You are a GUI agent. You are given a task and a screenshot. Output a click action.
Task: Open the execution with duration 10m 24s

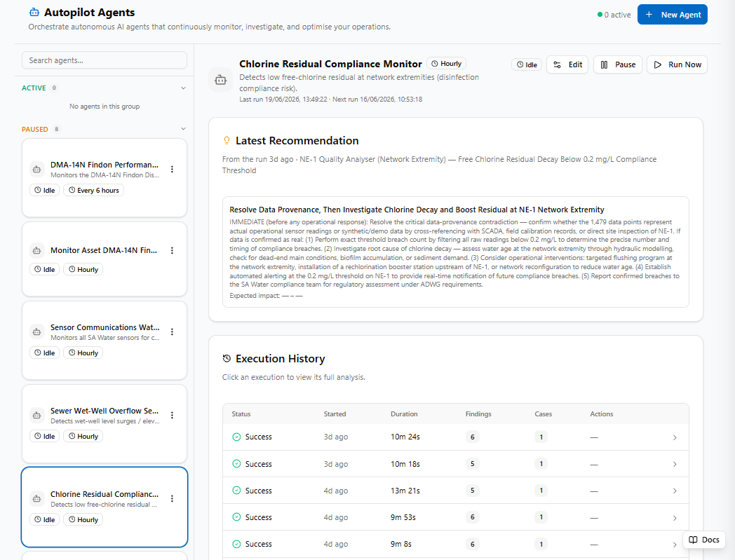[456, 437]
